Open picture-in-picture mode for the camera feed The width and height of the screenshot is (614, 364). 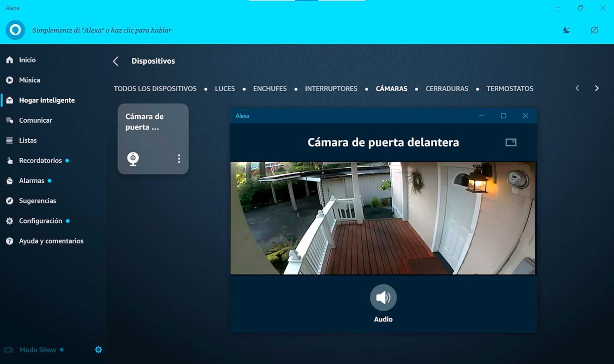(511, 142)
